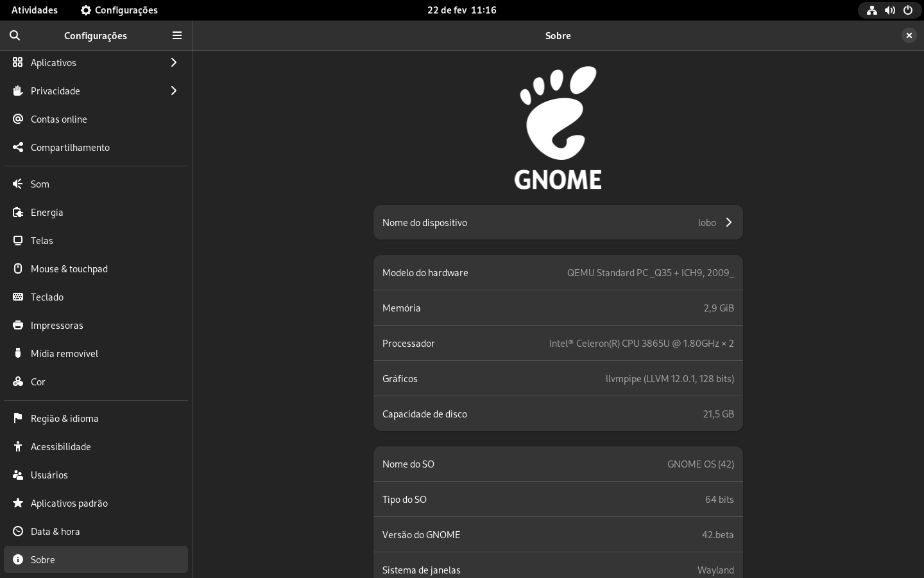
Task: Click Sistema de janelas value Wayland
Action: 715,570
